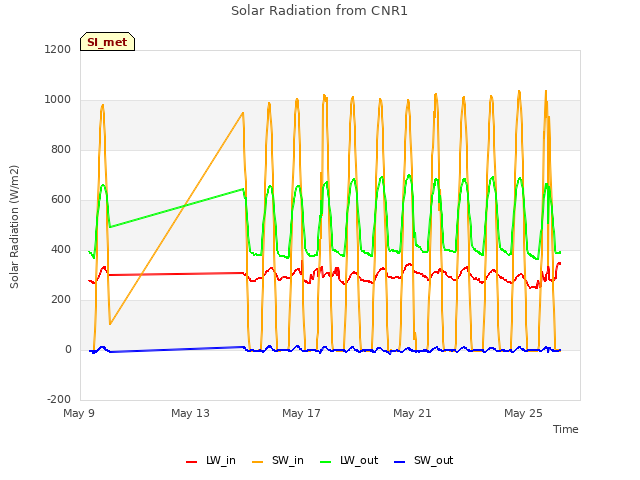640x480 pixels.
Task: Click the x-axis title Time
Action: point(565,429)
